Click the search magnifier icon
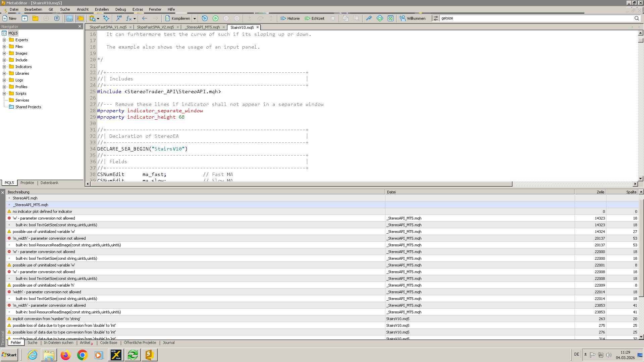The height and width of the screenshot is (362, 644). [x=637, y=18]
